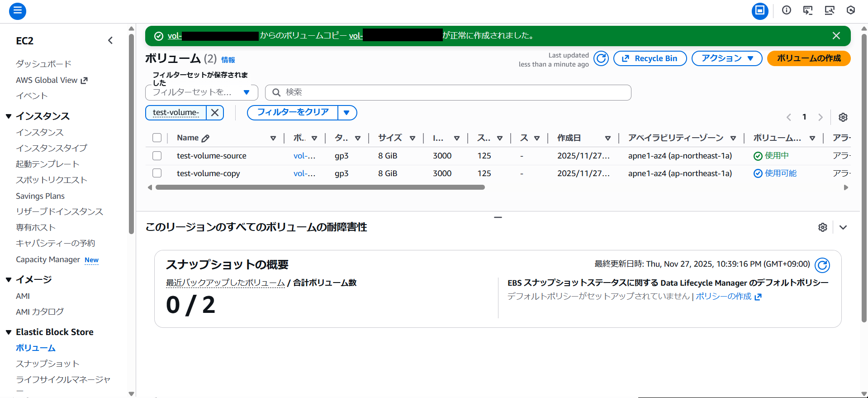Open スナップショット in the sidebar
The width and height of the screenshot is (868, 398).
coord(47,364)
